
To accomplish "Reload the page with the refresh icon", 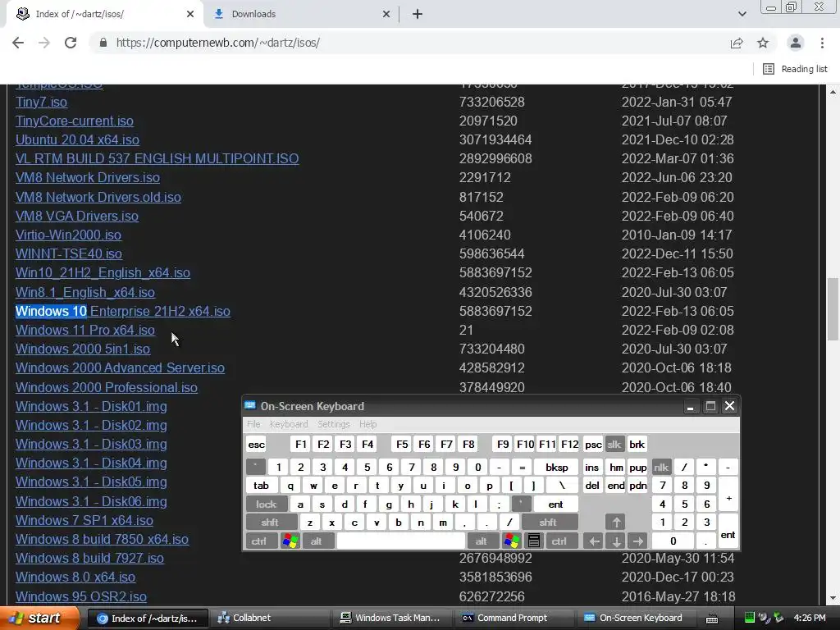I will coord(71,43).
